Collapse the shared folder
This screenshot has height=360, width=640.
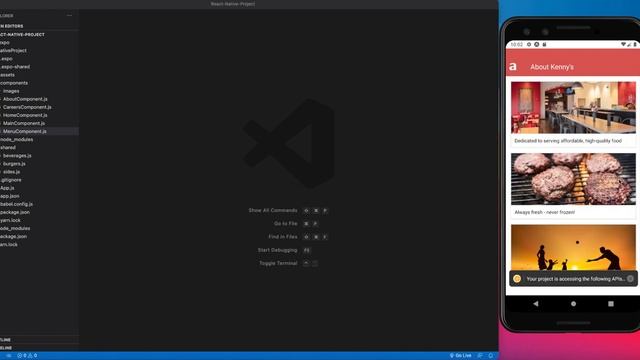8,147
